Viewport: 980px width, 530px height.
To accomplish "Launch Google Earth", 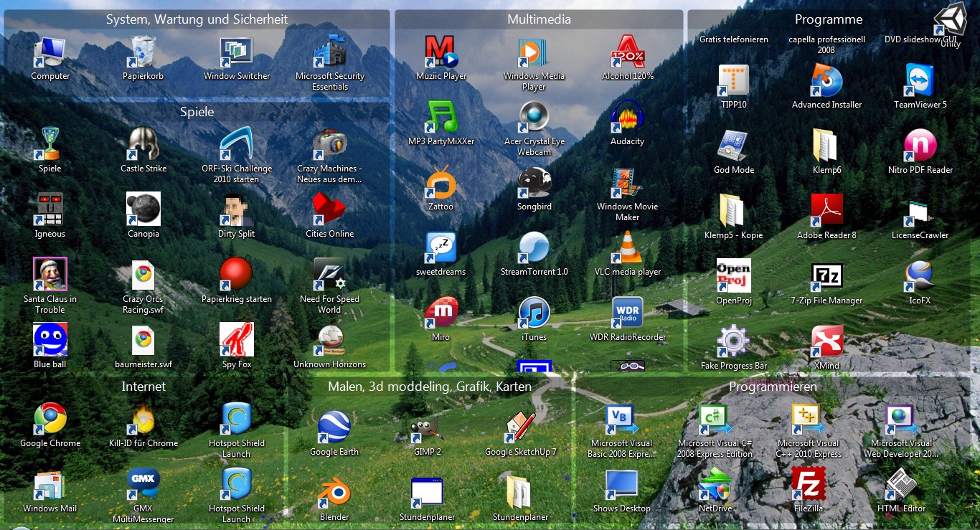I will point(333,427).
